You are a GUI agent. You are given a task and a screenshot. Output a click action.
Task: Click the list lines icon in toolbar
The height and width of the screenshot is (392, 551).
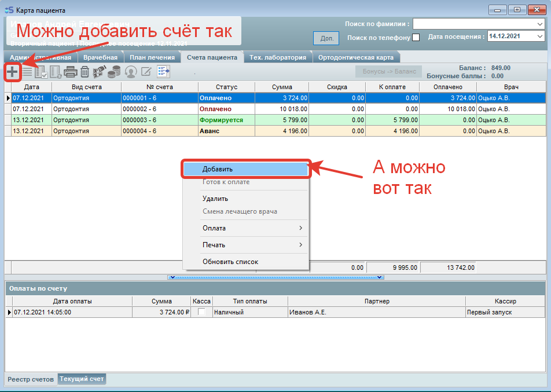[x=27, y=72]
